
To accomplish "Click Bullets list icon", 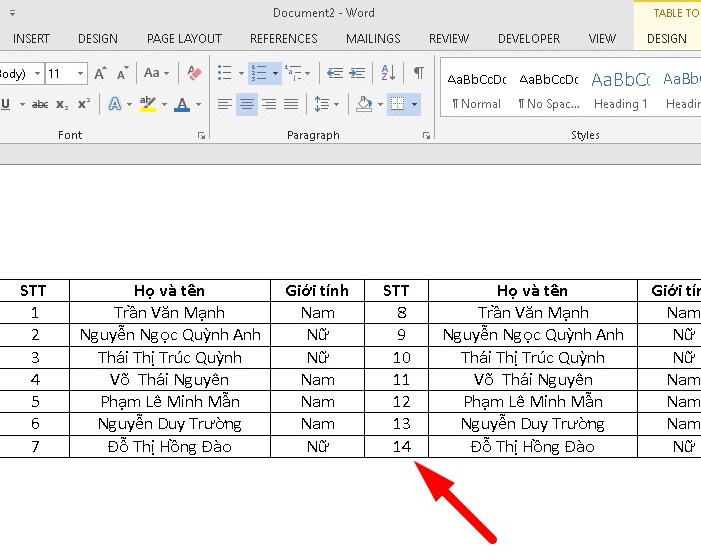I will coord(224,73).
